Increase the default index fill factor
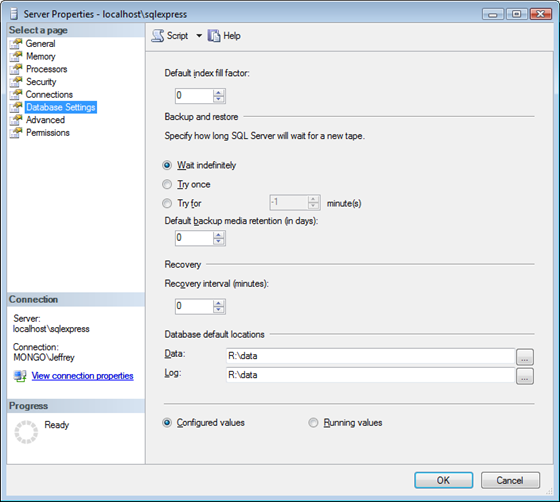Image resolution: width=560 pixels, height=502 pixels. tap(219, 92)
